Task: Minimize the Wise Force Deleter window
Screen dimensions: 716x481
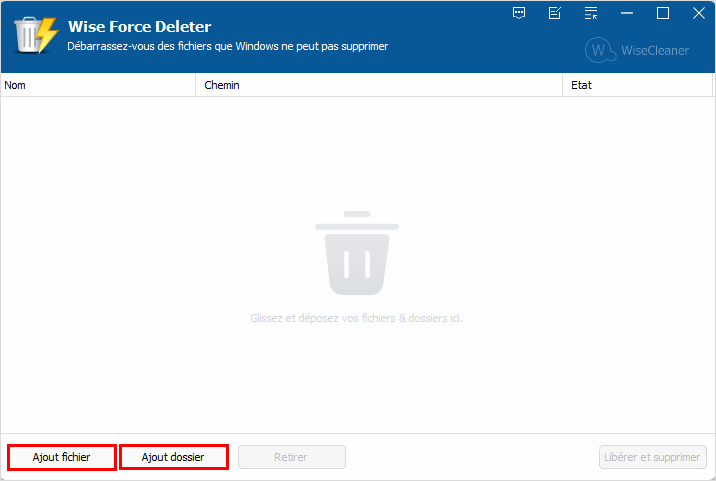Action: 626,13
